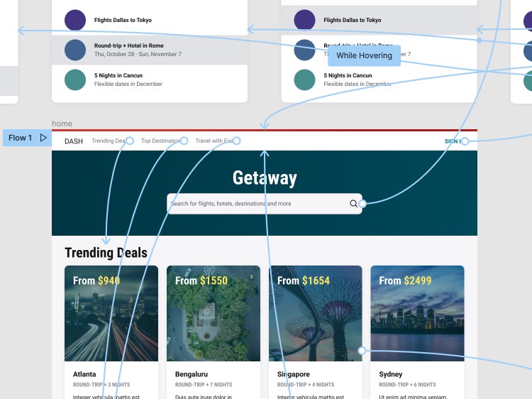Click the SIGN IN link
Viewport: 532px width, 399px height.
(452, 141)
